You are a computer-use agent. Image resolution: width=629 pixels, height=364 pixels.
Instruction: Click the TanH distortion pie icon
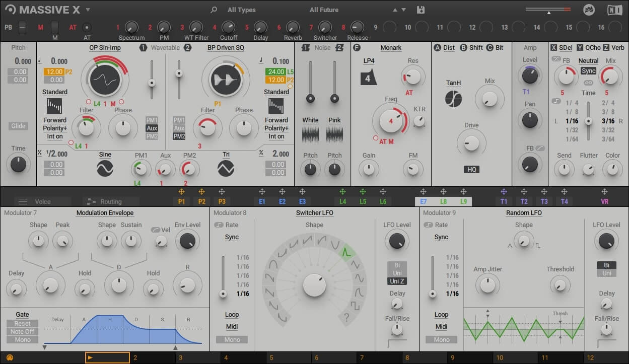point(453,99)
